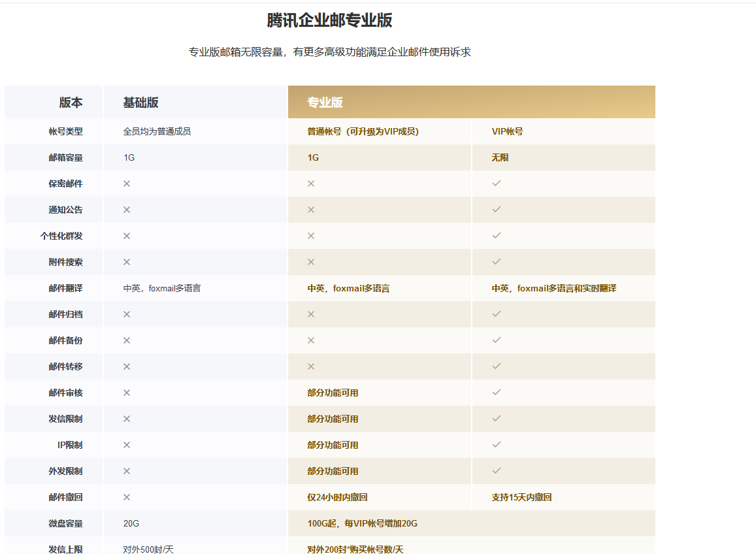Click the 邮件翻译 row label
Viewport: 756px width, 554px height.
point(65,288)
